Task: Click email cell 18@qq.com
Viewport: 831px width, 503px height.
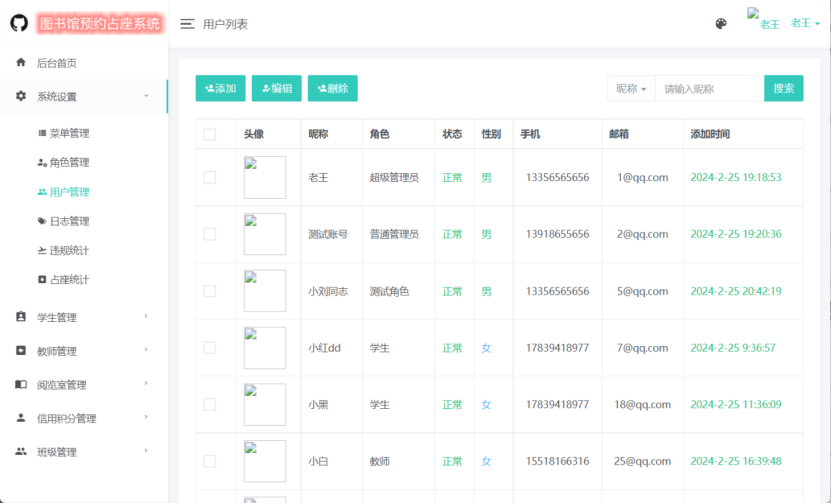Action: pyautogui.click(x=642, y=404)
